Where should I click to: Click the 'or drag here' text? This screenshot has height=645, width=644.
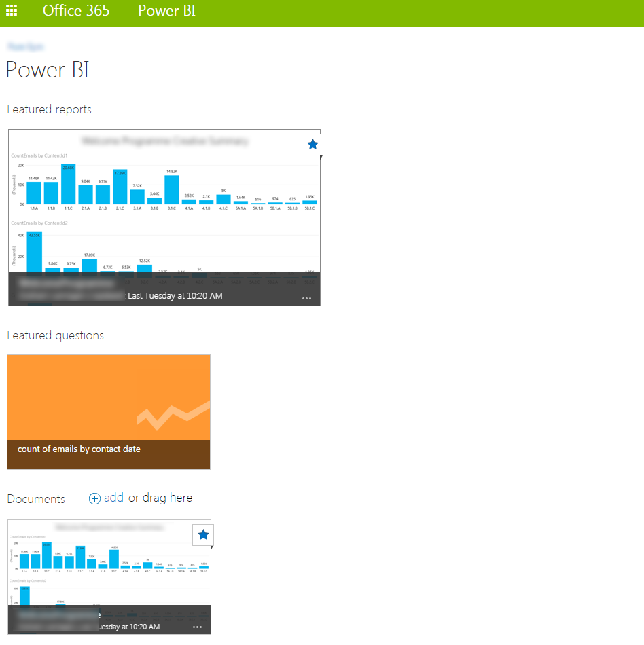click(160, 498)
